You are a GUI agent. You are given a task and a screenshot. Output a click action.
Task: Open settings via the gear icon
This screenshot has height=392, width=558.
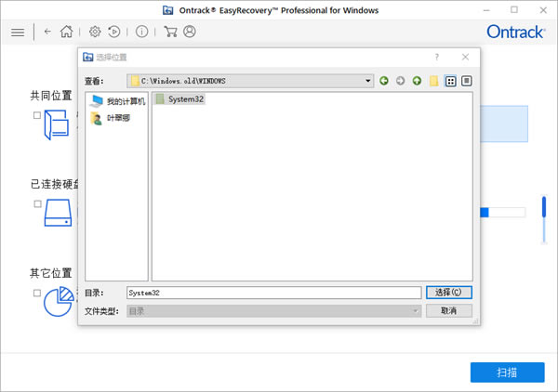click(95, 32)
